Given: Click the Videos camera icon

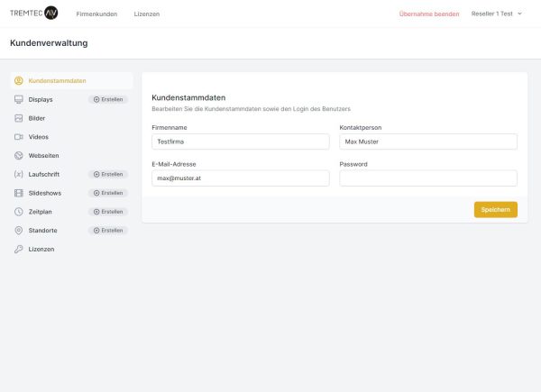Looking at the screenshot, I should tap(19, 137).
